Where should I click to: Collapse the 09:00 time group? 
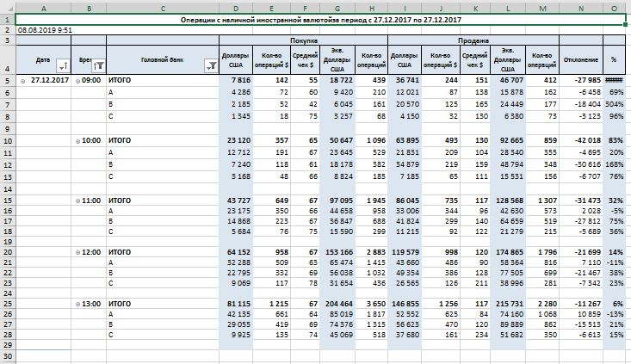77,81
